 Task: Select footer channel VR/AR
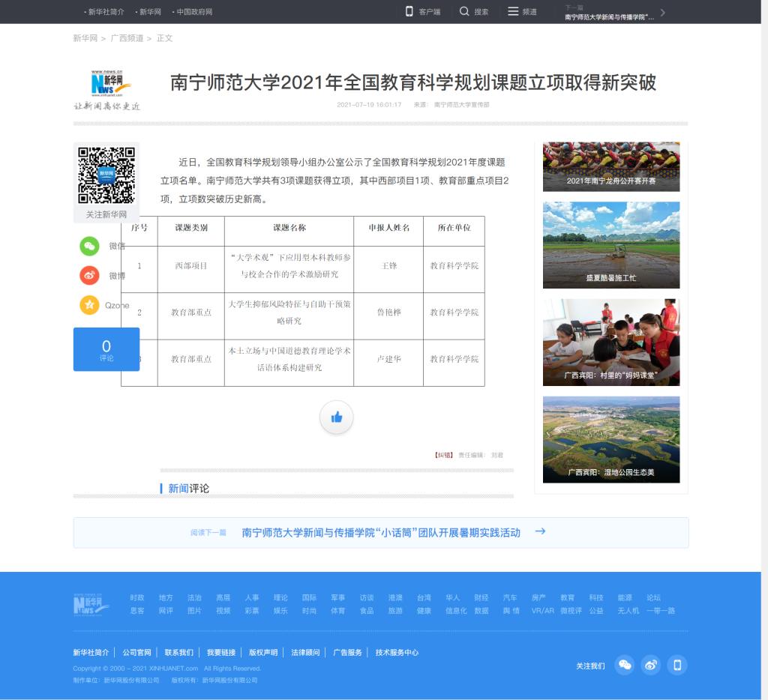(x=543, y=611)
